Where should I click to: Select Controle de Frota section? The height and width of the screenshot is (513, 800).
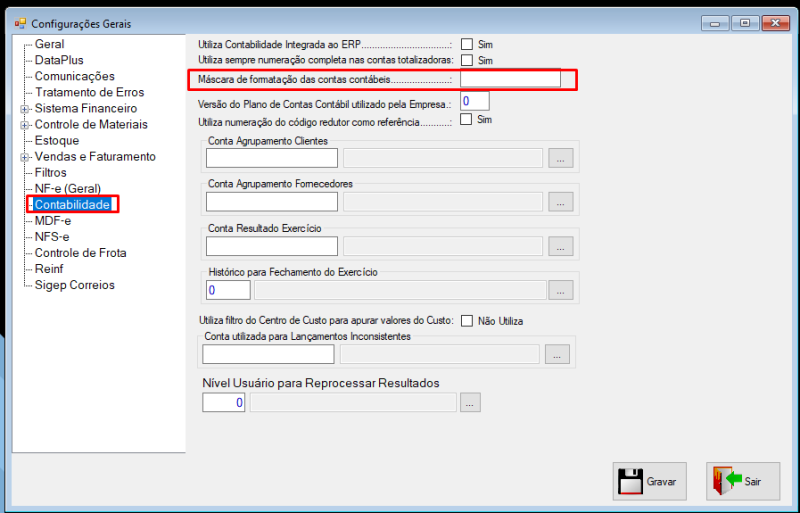81,253
